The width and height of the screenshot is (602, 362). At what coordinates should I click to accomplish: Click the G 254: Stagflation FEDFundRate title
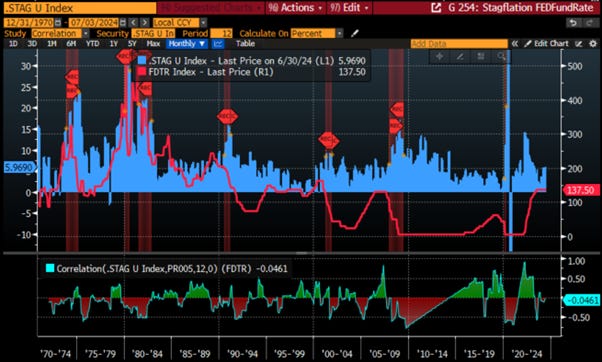521,8
